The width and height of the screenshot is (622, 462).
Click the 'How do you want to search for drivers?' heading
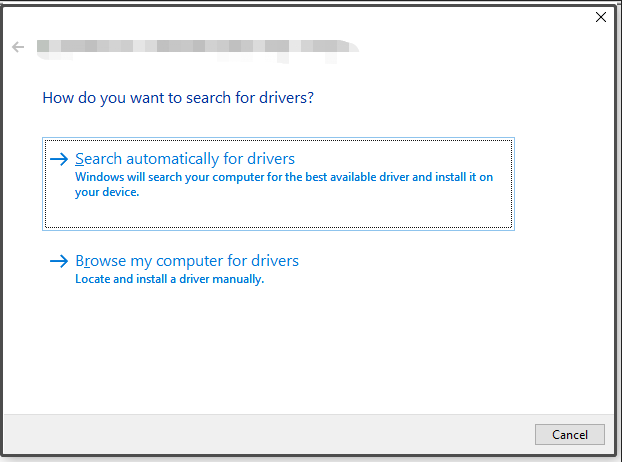pos(178,98)
